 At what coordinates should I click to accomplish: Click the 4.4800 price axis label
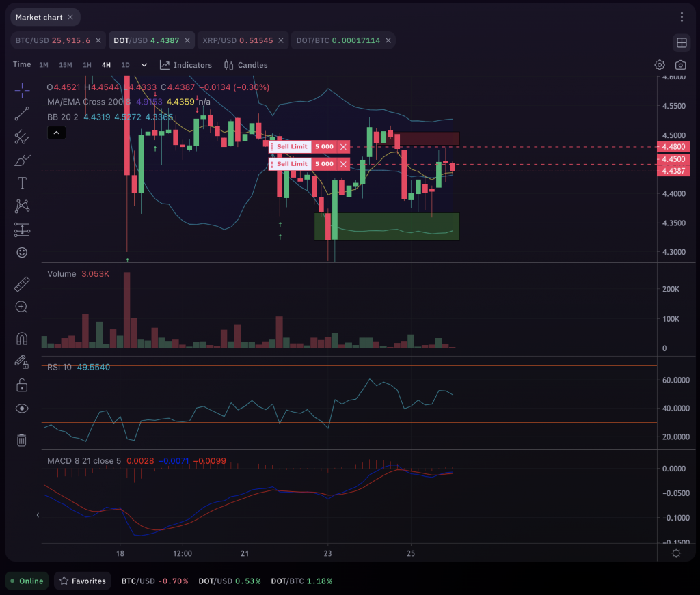pos(673,147)
